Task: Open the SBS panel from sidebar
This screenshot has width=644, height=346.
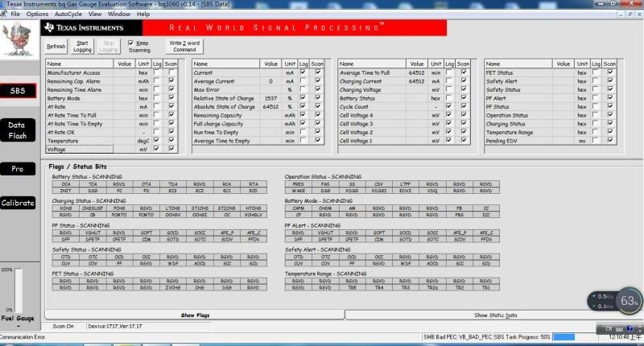Action: [18, 91]
